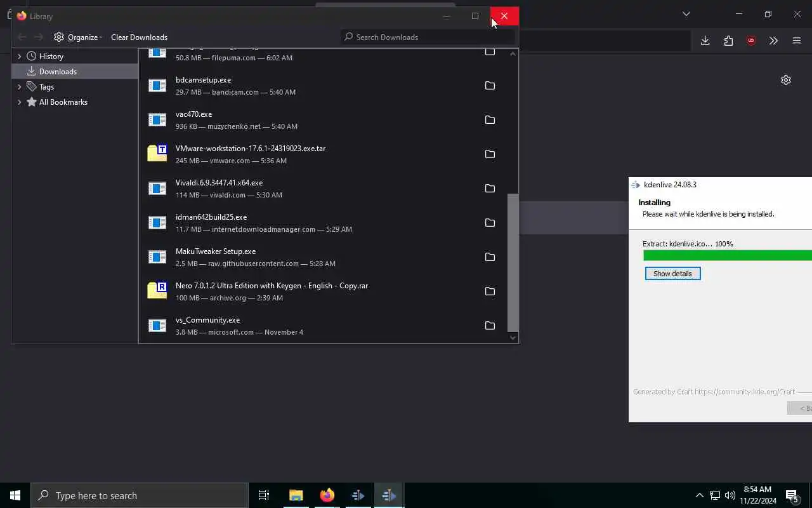Click the Vivaldi installer file icon
Image resolution: width=812 pixels, height=508 pixels.
point(157,189)
